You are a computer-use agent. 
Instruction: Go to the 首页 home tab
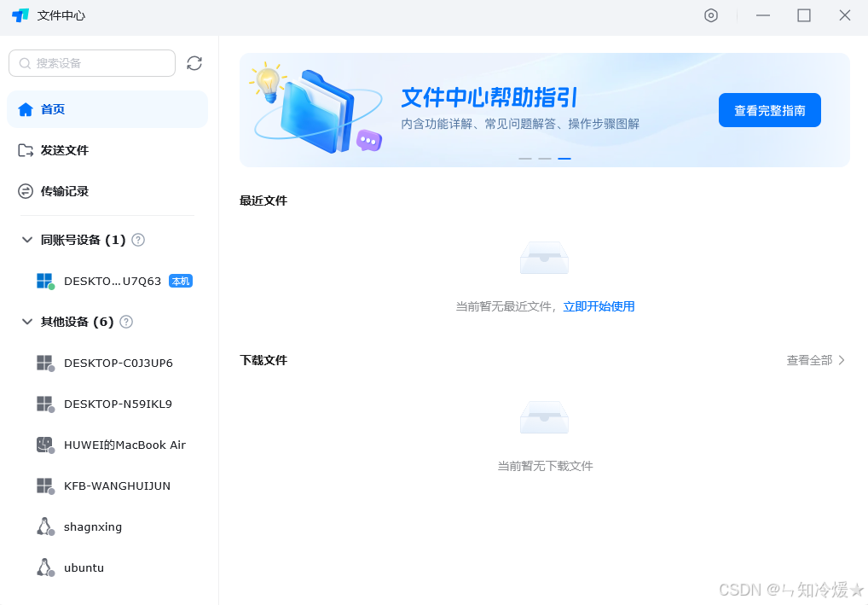pyautogui.click(x=53, y=109)
